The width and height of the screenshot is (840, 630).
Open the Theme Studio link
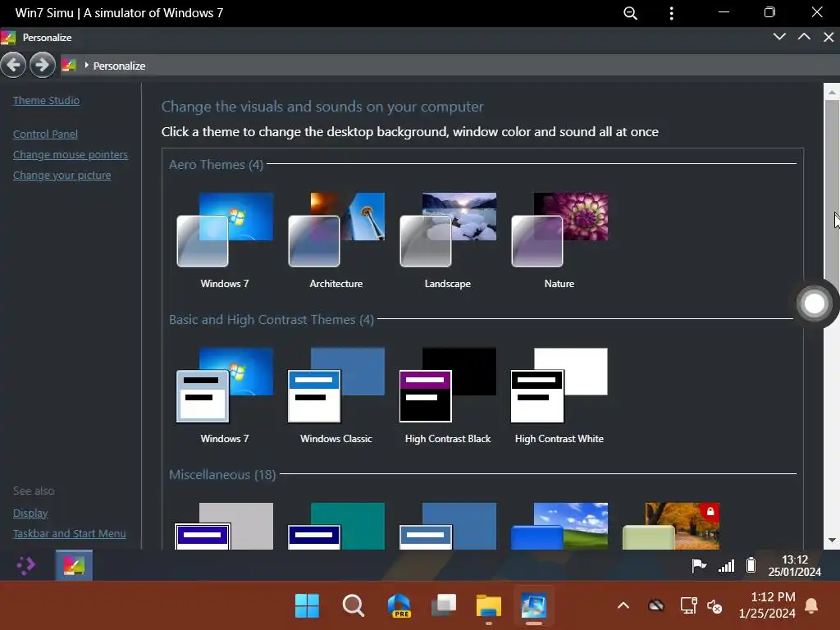click(46, 100)
